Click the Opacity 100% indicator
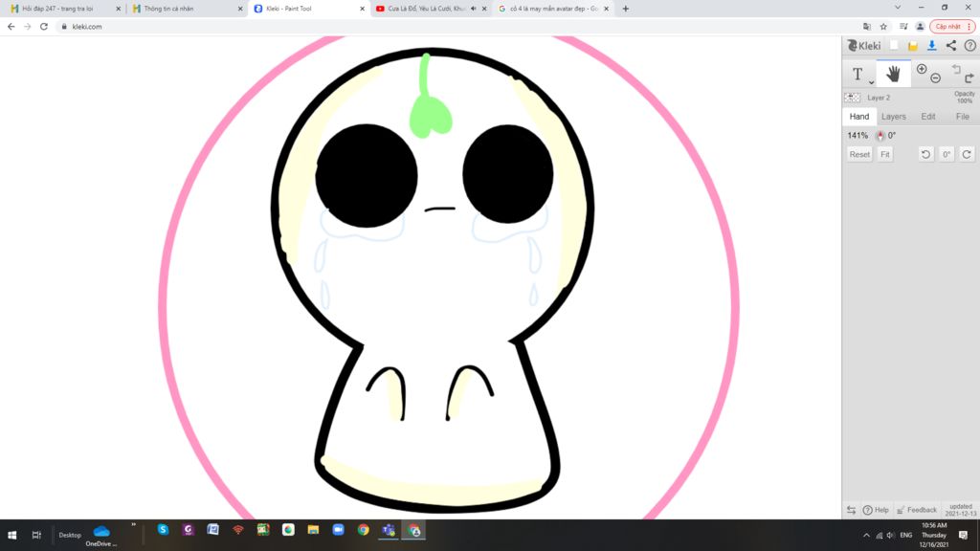 (x=965, y=97)
